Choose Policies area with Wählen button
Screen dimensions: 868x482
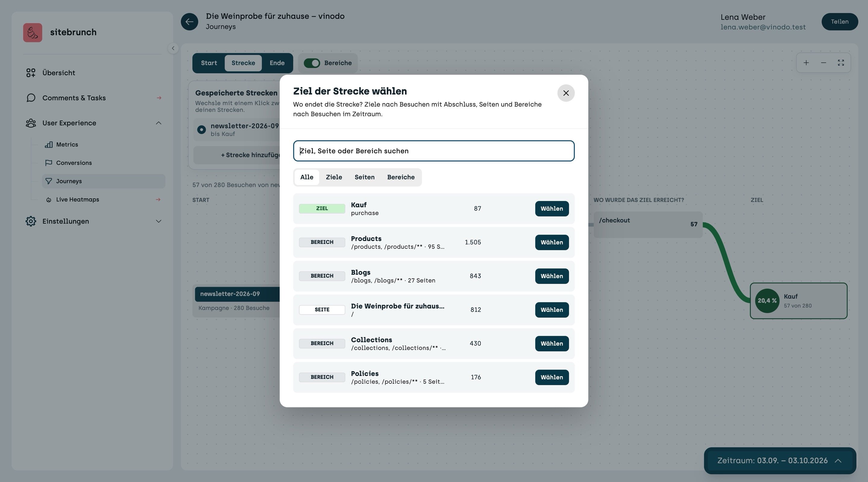552,377
